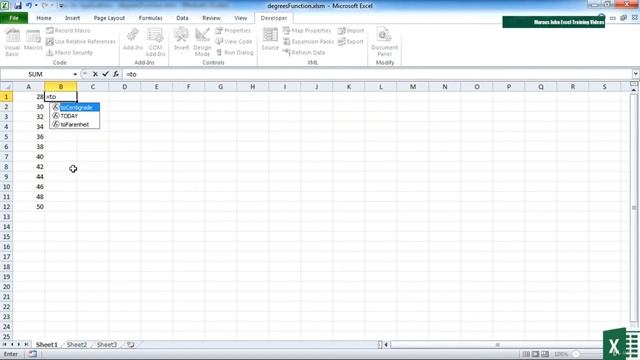Export XML data
Screen dimensions: 640x360
pos(351,42)
